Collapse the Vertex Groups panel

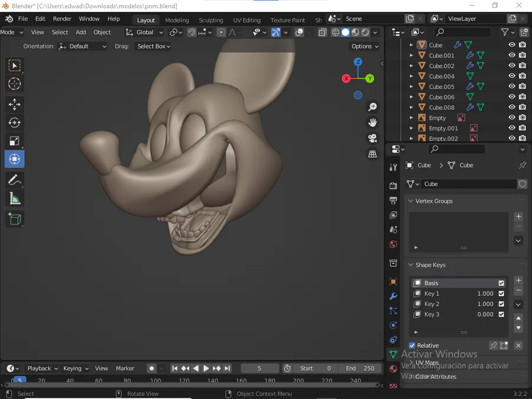point(411,201)
